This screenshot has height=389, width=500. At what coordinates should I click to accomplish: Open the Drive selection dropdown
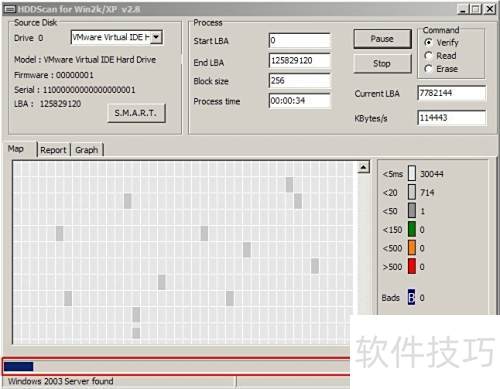coord(156,37)
